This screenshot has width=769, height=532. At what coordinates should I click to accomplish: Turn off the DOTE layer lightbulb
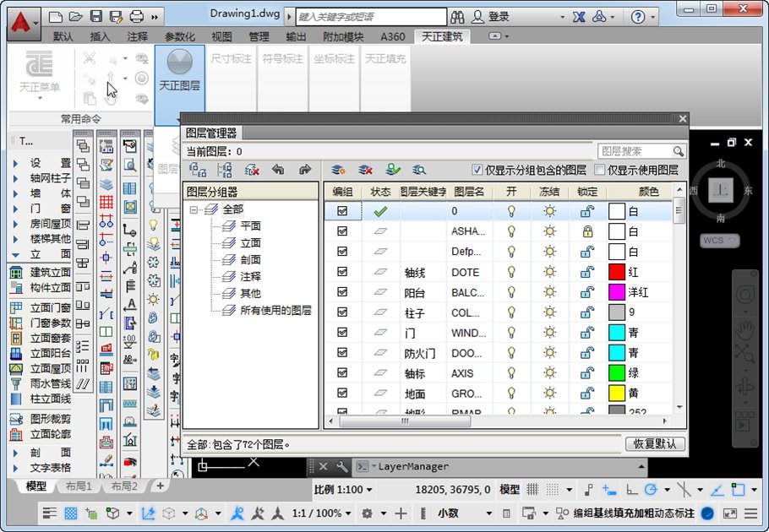[511, 272]
